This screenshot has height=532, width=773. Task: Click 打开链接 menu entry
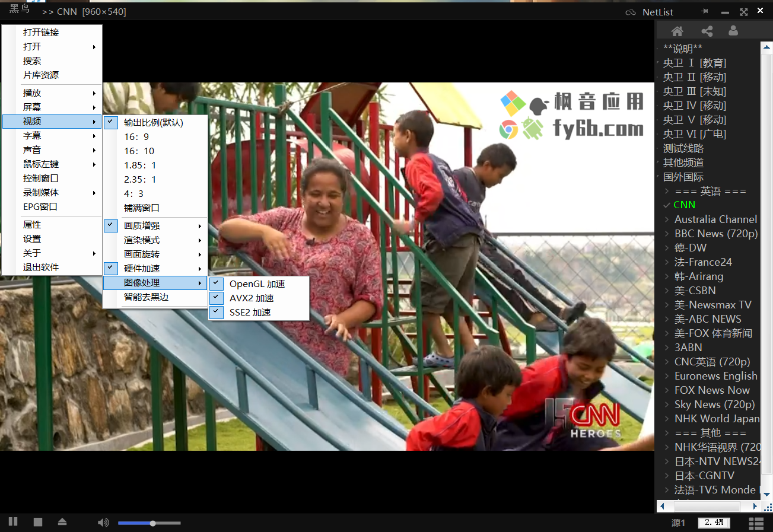[52, 33]
